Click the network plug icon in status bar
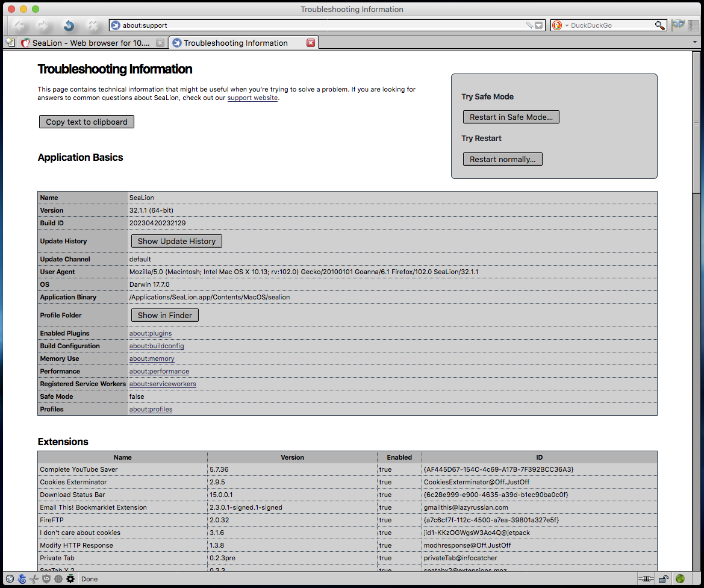The height and width of the screenshot is (588, 704). (646, 578)
